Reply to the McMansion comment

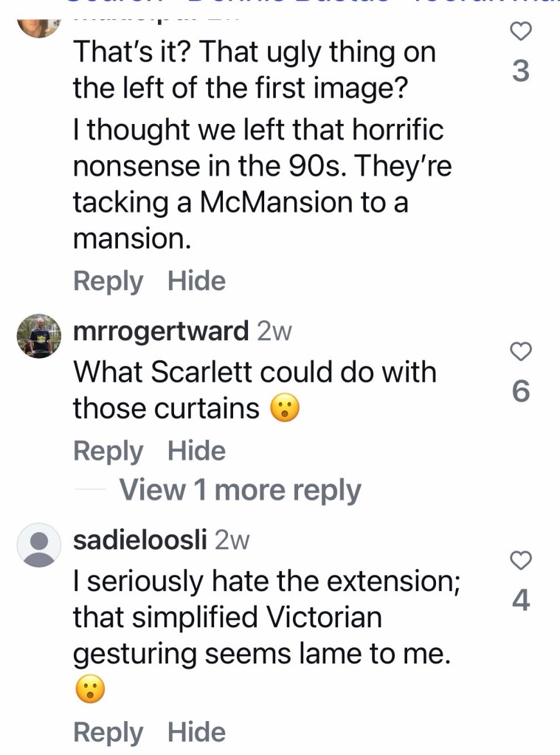pos(108,281)
